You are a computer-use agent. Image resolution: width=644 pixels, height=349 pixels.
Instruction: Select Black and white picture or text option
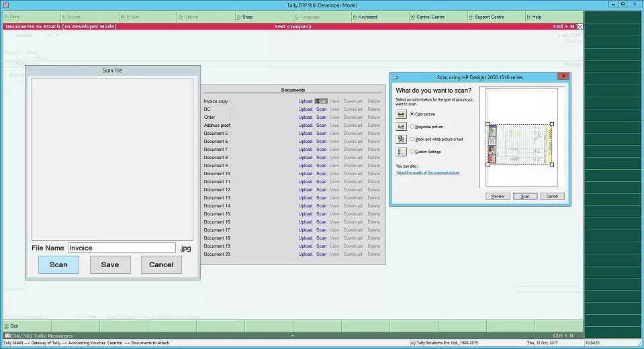[x=412, y=139]
